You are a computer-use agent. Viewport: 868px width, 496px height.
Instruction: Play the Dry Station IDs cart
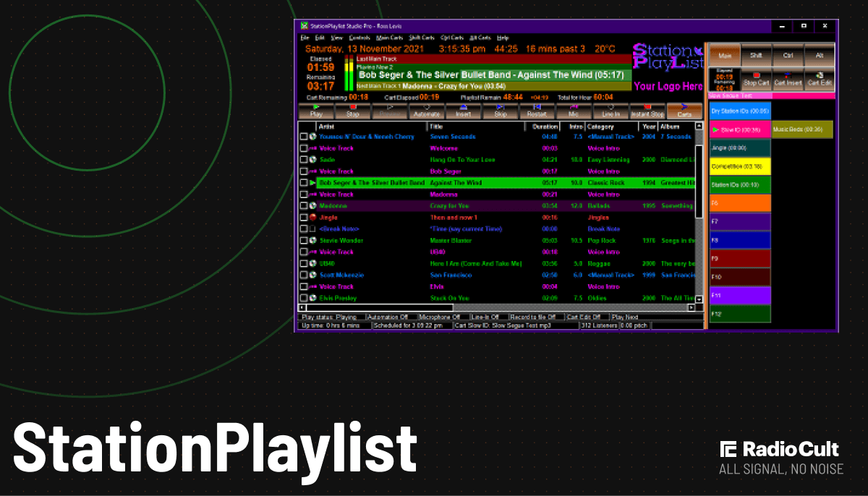pos(739,111)
